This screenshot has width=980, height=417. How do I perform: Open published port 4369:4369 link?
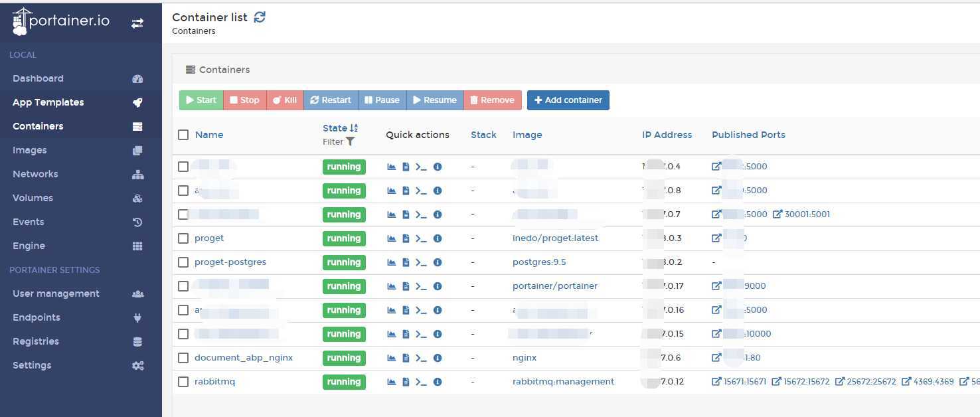pos(928,382)
